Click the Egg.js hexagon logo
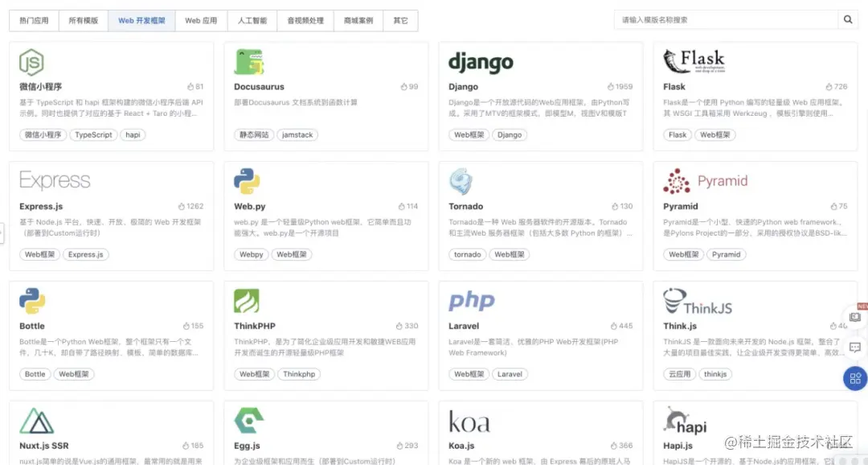 [x=249, y=421]
